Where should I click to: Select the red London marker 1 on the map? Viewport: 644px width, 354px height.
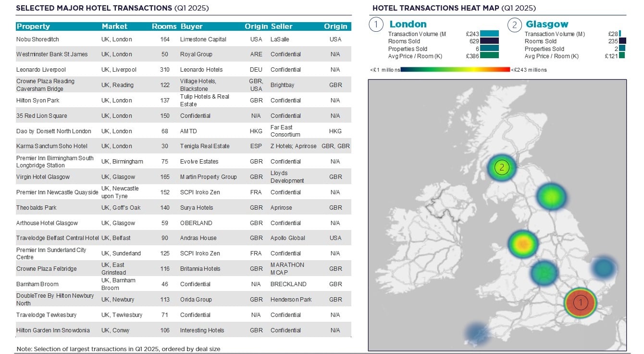(580, 303)
